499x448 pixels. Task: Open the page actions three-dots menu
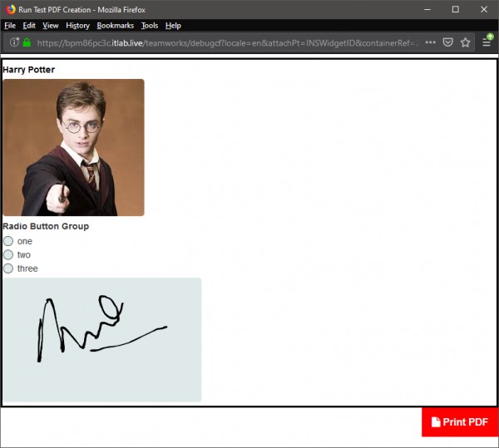pos(430,42)
